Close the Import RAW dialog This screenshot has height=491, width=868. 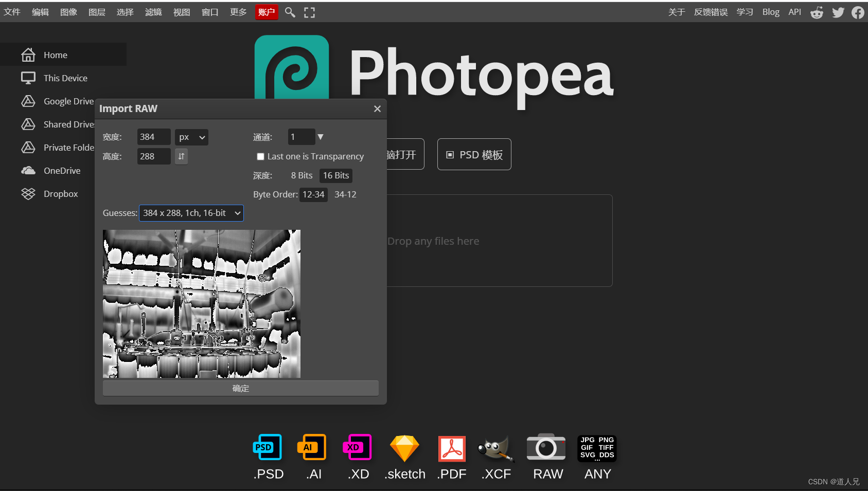click(x=377, y=108)
